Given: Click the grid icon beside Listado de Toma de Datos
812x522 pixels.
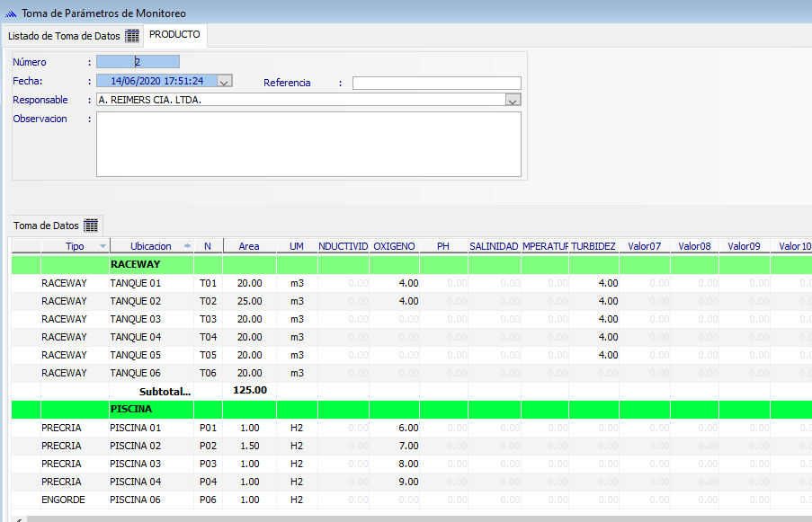Looking at the screenshot, I should click(x=132, y=36).
